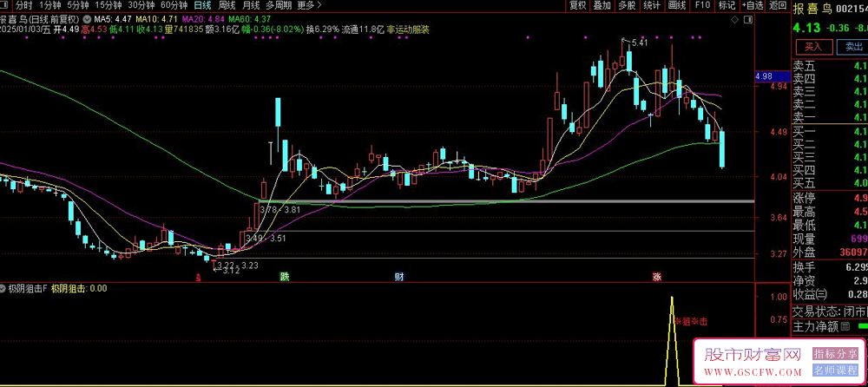This screenshot has width=868, height=387.
Task: Switch to 5分钟 period
Action: point(77,5)
